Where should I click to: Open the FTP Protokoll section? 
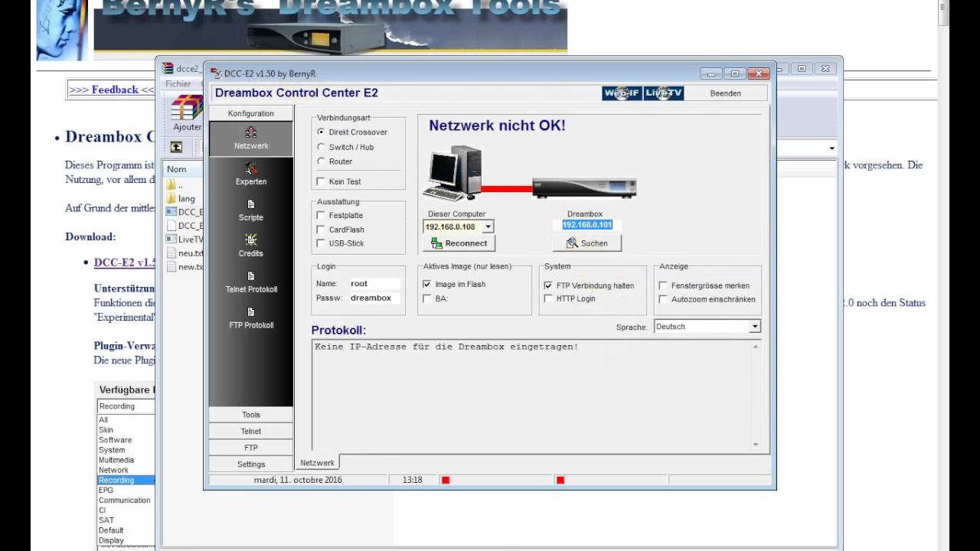point(251,318)
